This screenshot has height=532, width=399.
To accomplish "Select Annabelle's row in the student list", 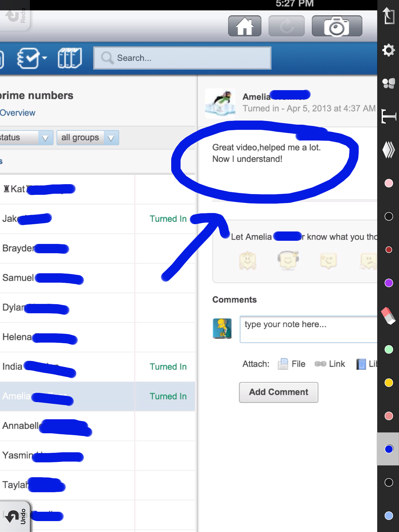I will [97, 426].
